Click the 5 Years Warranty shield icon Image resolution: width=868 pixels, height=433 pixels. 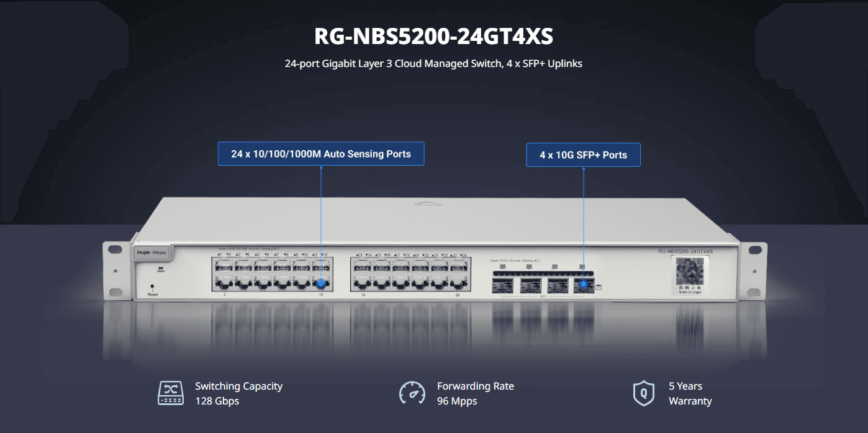(643, 393)
